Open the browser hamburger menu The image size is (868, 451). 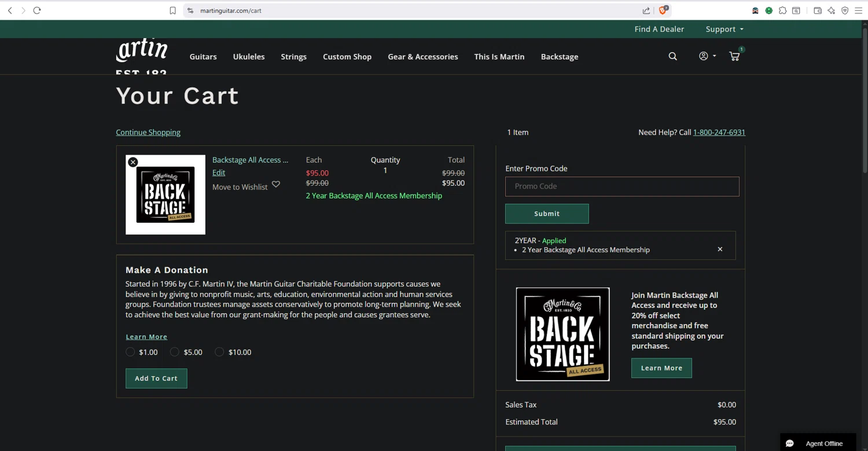coord(859,10)
